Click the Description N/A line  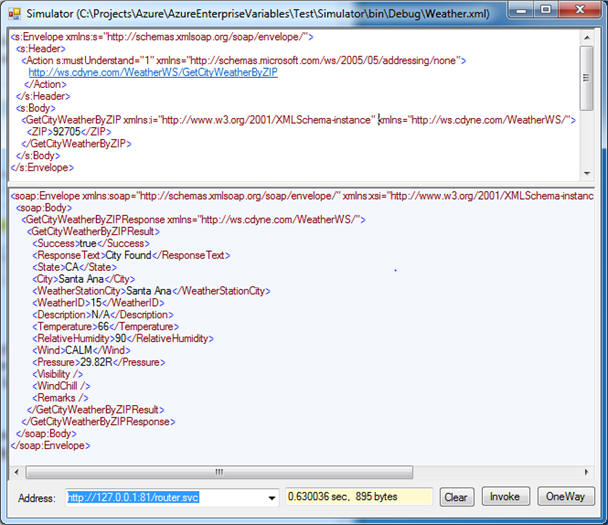(x=103, y=315)
